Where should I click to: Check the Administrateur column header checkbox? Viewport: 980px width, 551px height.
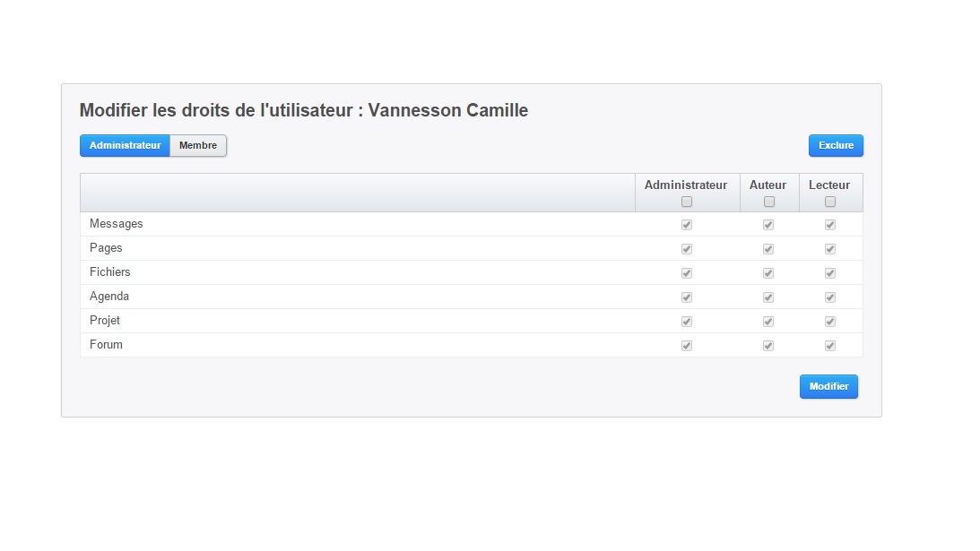[687, 202]
